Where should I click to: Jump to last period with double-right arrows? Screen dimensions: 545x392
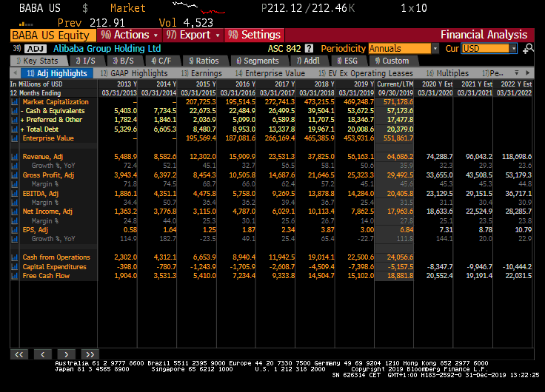pyautogui.click(x=90, y=354)
